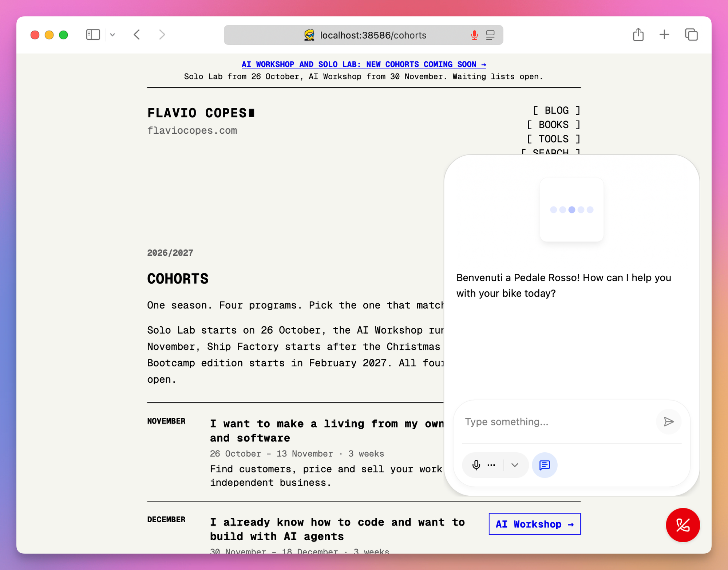728x570 pixels.
Task: Open the AI Workshop and Solo Lab banner link
Action: (x=364, y=64)
